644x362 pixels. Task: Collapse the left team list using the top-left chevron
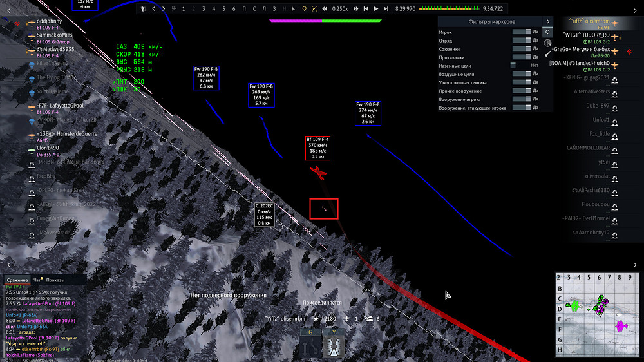(8, 11)
